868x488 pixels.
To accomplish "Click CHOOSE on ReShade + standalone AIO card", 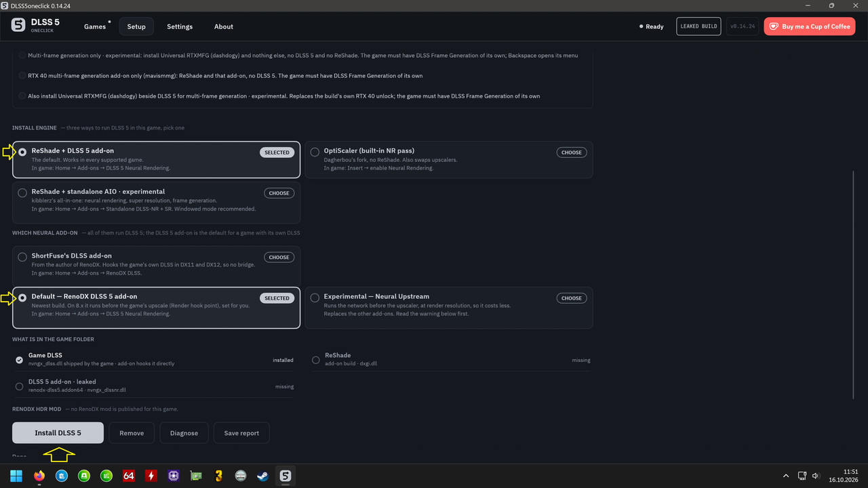I will tap(279, 193).
